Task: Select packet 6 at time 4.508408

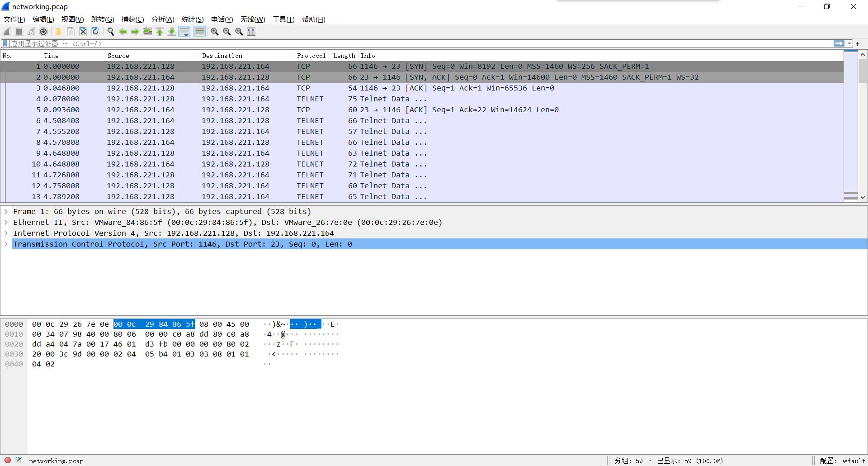Action: tap(422, 120)
